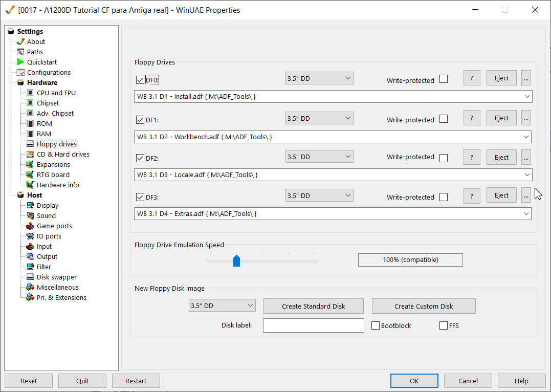
Task: Enable the FFS checkbox
Action: 444,325
